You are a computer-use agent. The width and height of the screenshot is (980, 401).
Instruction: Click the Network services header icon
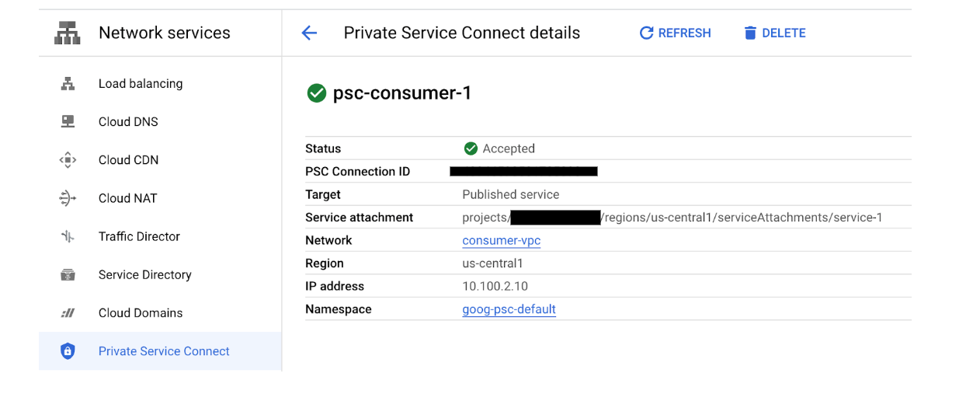68,33
